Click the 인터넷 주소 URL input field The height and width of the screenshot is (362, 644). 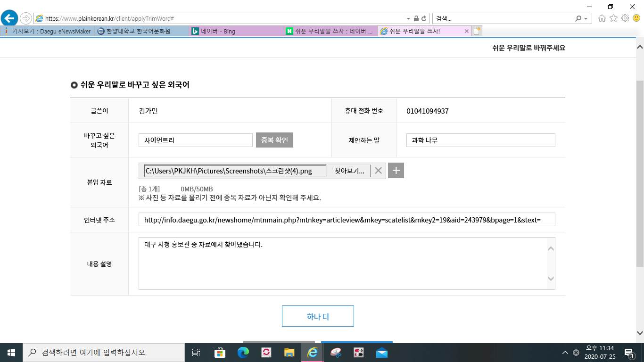coord(347,220)
